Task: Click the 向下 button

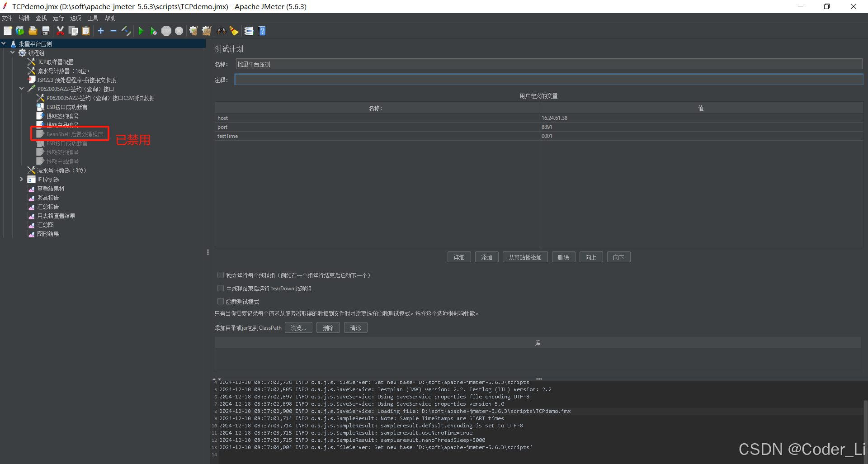Action: (x=619, y=257)
